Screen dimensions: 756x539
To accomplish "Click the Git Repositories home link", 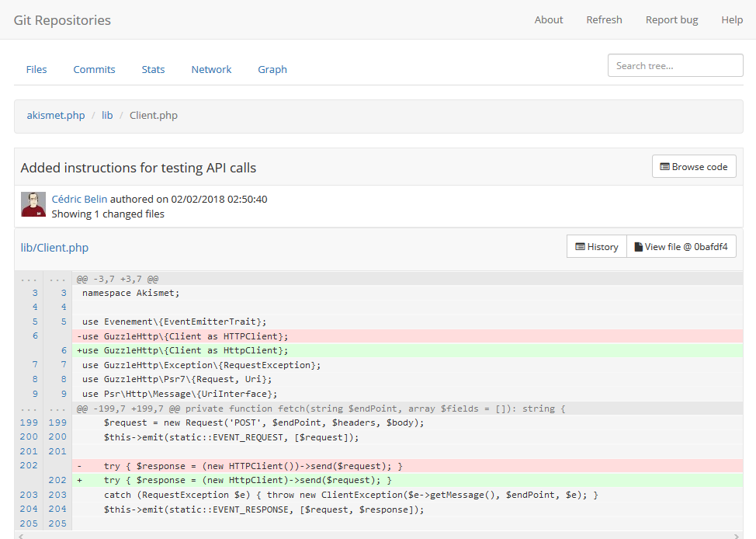I will coord(62,19).
